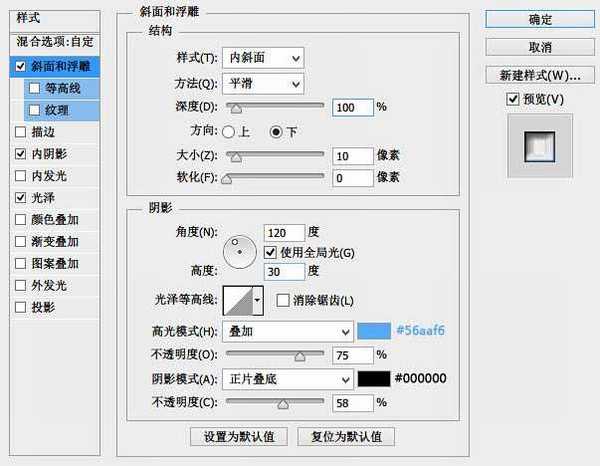Open 混合选项:自定 blending options
Image resolution: width=600 pixels, height=466 pixels.
[57, 43]
